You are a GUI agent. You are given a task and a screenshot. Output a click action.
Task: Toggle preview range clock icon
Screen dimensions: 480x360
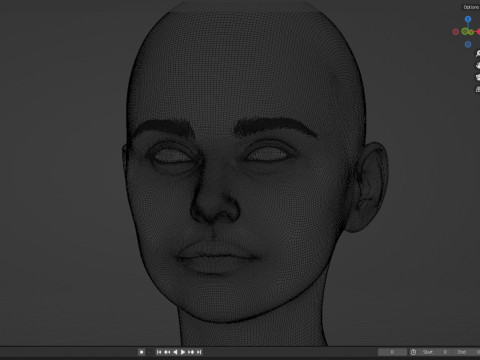[413, 352]
